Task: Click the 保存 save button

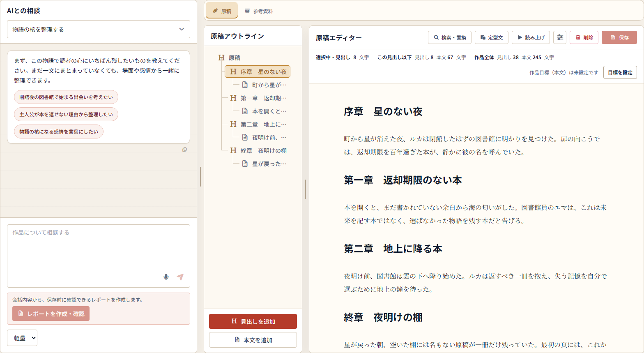Action: click(x=619, y=37)
